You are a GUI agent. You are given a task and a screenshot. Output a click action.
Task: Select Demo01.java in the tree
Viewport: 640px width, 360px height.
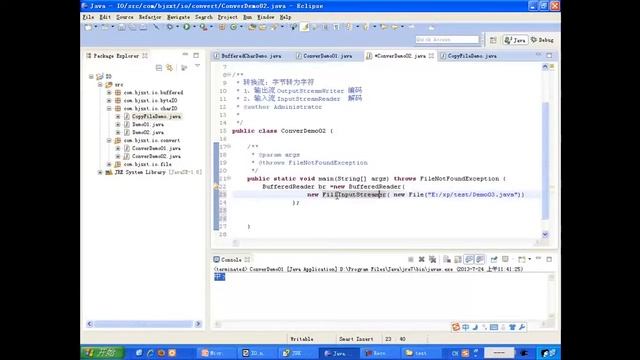148,124
